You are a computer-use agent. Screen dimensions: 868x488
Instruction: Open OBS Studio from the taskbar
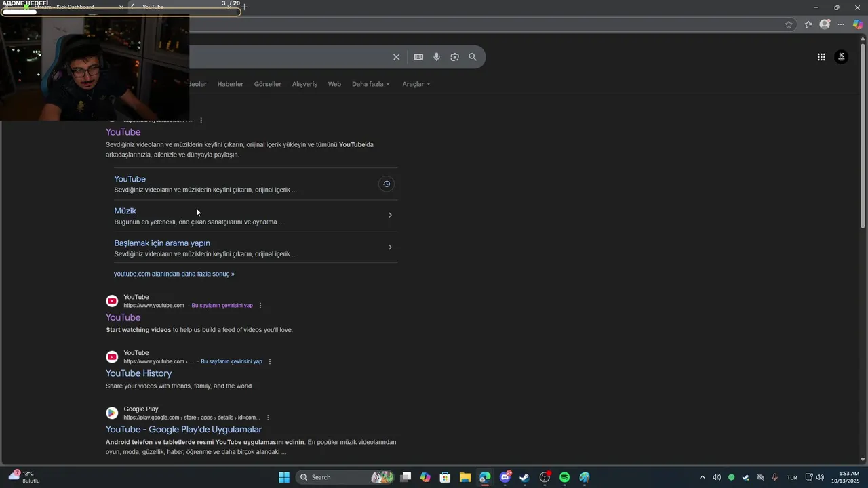(545, 477)
